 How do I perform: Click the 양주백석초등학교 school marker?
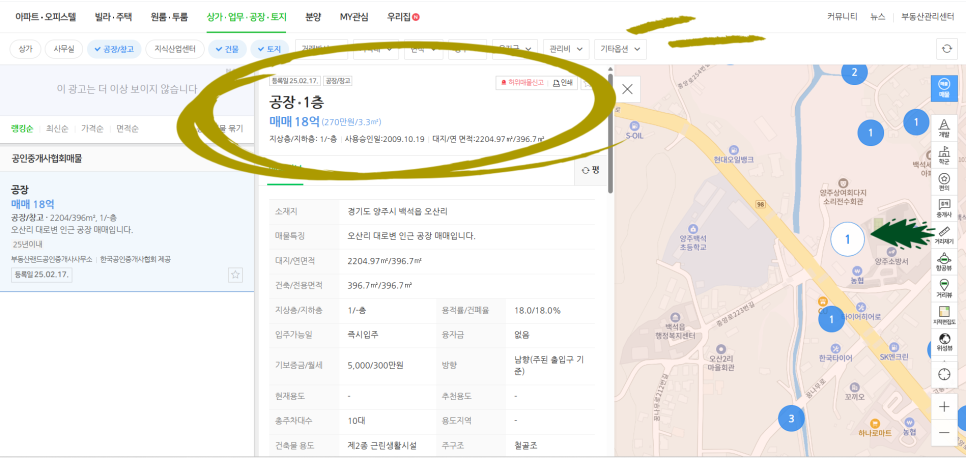(x=693, y=236)
